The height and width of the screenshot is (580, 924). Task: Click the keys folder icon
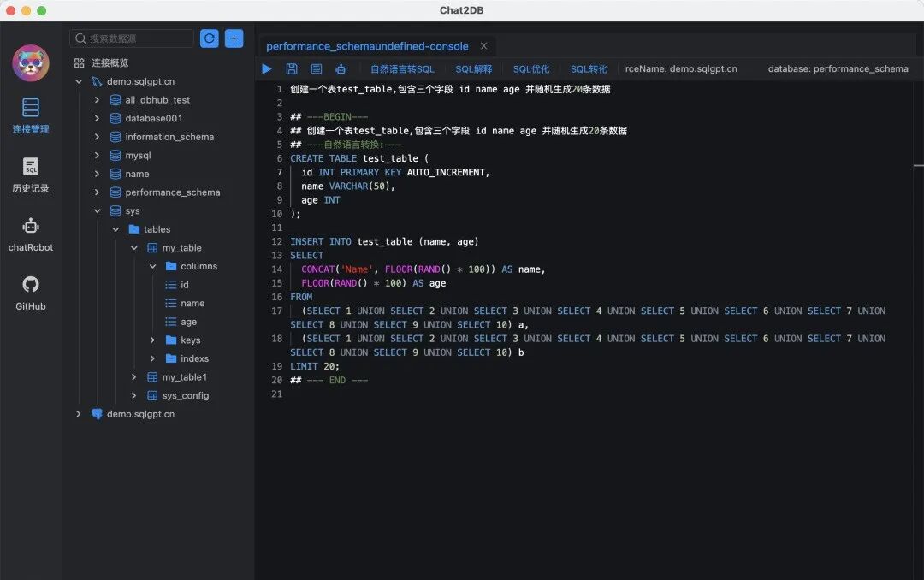171,340
